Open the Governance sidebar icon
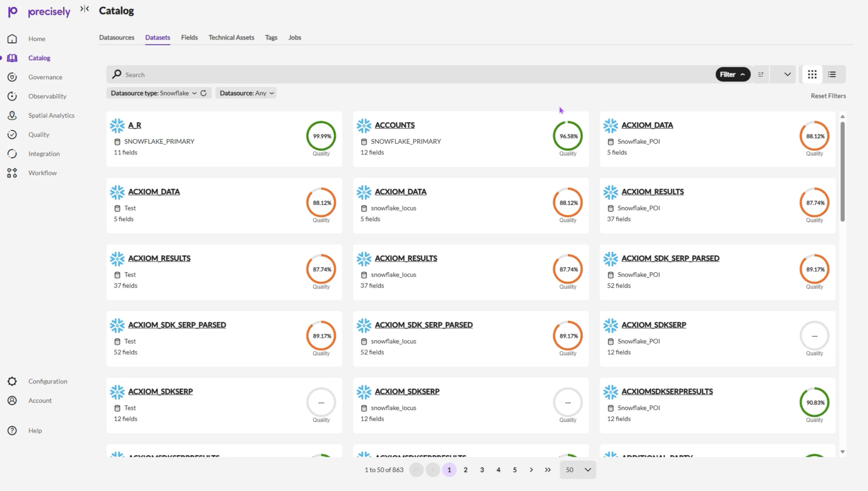Image resolution: width=868 pixels, height=491 pixels. click(x=12, y=77)
